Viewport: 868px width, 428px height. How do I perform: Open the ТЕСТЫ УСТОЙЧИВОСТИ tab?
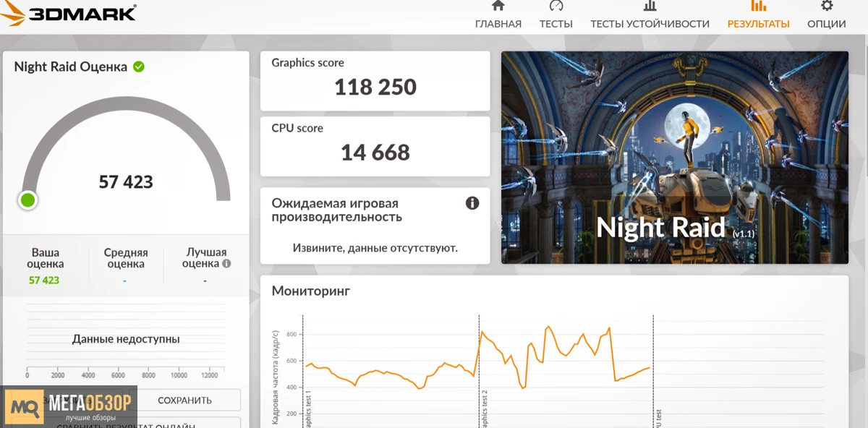click(x=650, y=24)
